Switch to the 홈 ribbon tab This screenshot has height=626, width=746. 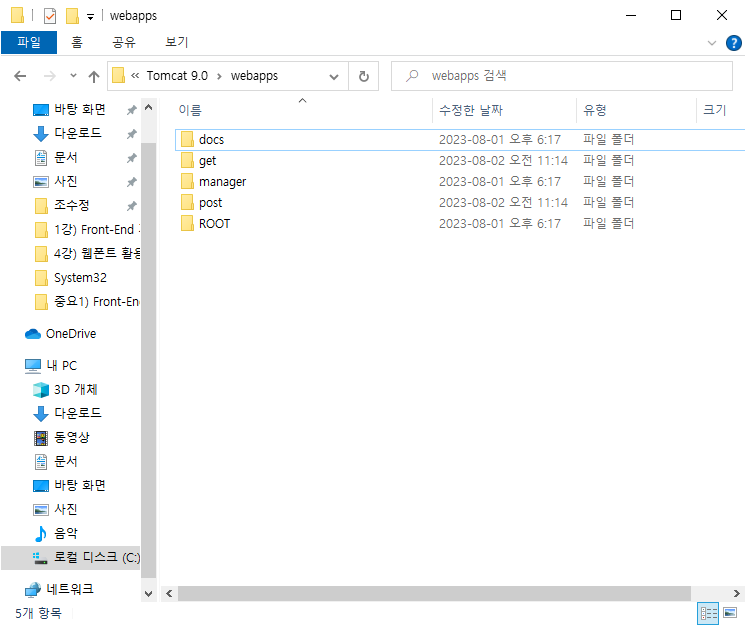(77, 42)
